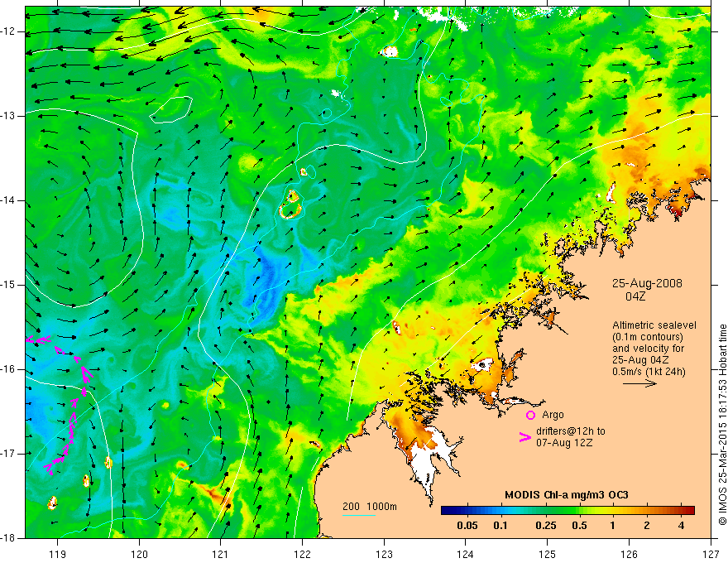Click the '07-Aug 12Z' legend text
728x563 pixels.
(x=564, y=443)
